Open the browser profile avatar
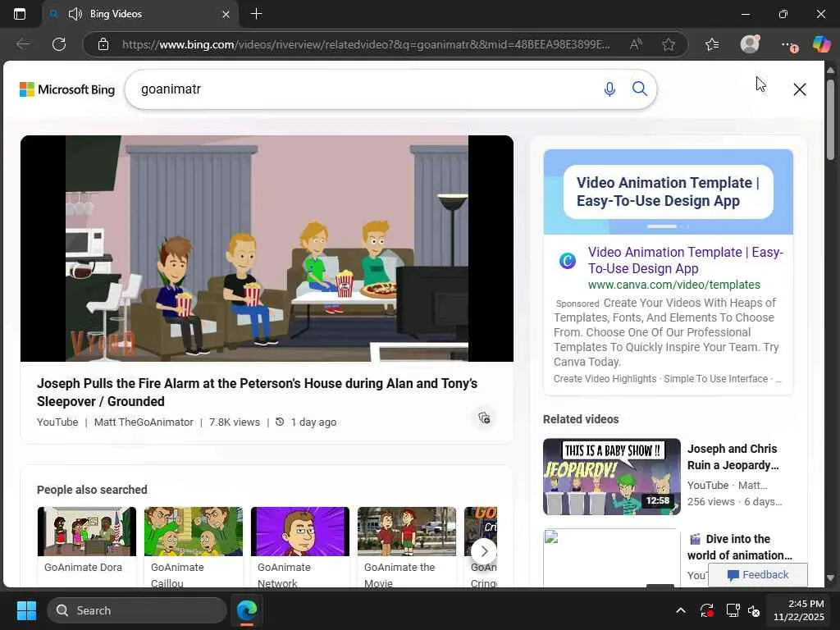The height and width of the screenshot is (630, 840). [x=750, y=44]
